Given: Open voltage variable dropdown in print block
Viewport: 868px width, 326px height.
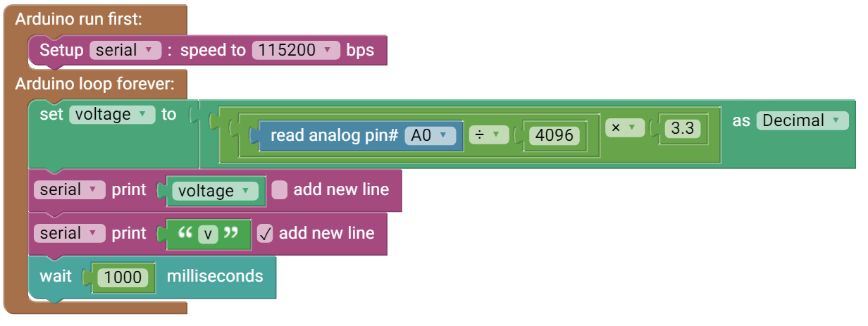Looking at the screenshot, I should point(214,191).
